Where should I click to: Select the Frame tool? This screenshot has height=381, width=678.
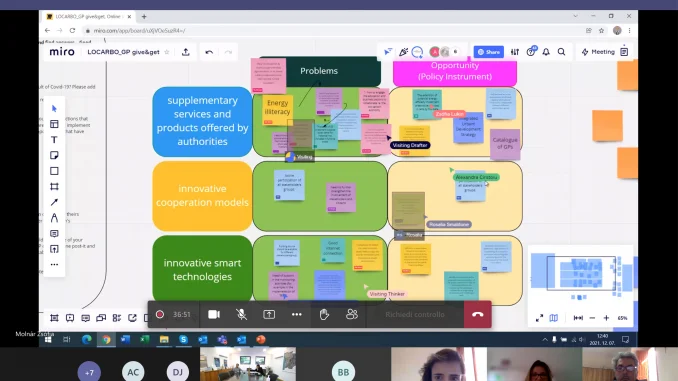point(54,186)
